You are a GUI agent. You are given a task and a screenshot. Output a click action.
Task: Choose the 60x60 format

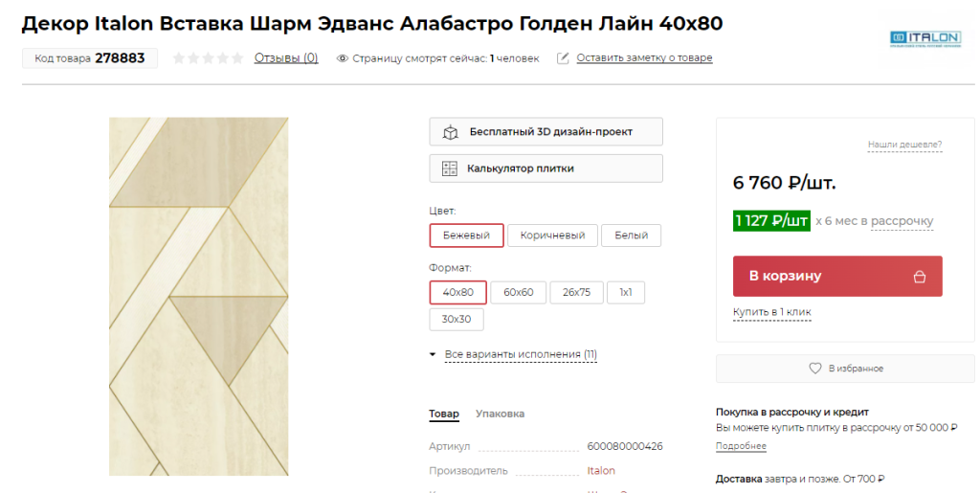coord(518,292)
